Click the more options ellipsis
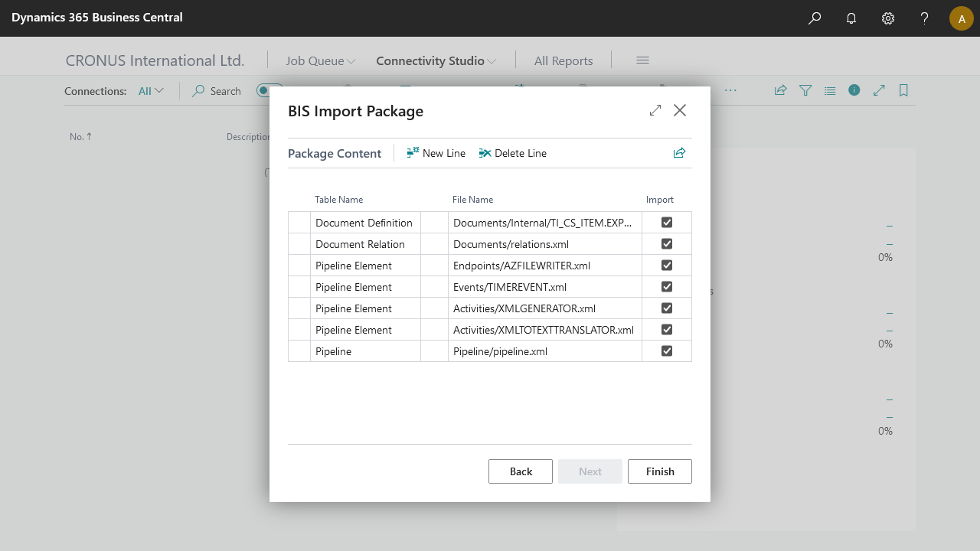This screenshot has height=551, width=980. point(730,90)
